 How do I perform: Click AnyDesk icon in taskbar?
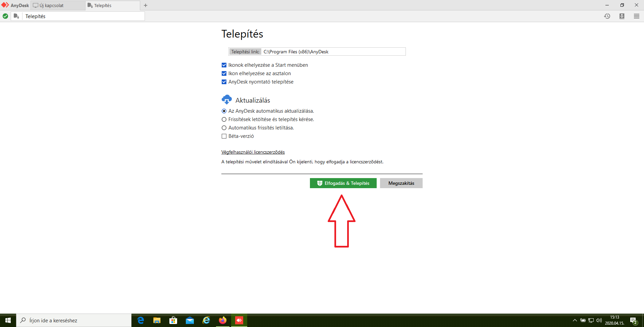coord(239,320)
